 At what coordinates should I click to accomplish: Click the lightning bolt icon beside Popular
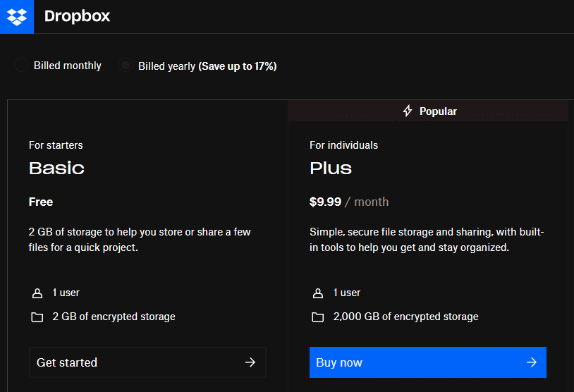click(x=408, y=111)
